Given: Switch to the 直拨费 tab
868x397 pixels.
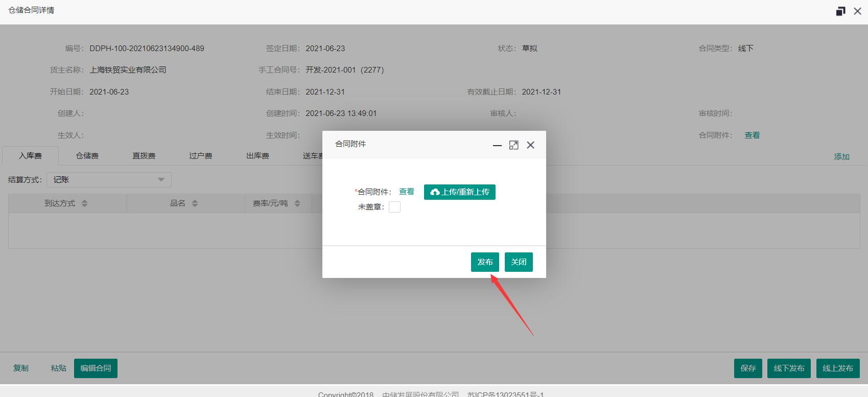Looking at the screenshot, I should (144, 156).
